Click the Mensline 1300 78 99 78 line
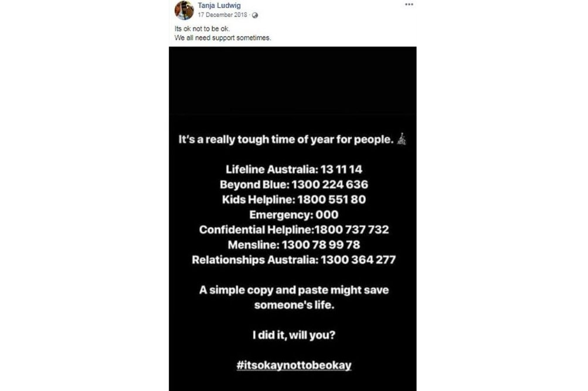Screen dimensions: 588x391 coord(294,245)
